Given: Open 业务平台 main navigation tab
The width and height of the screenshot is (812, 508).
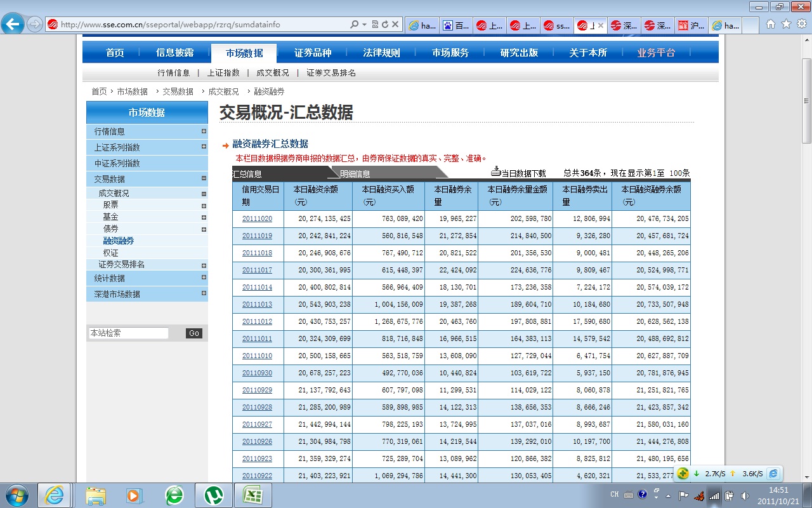Looking at the screenshot, I should click(x=657, y=53).
